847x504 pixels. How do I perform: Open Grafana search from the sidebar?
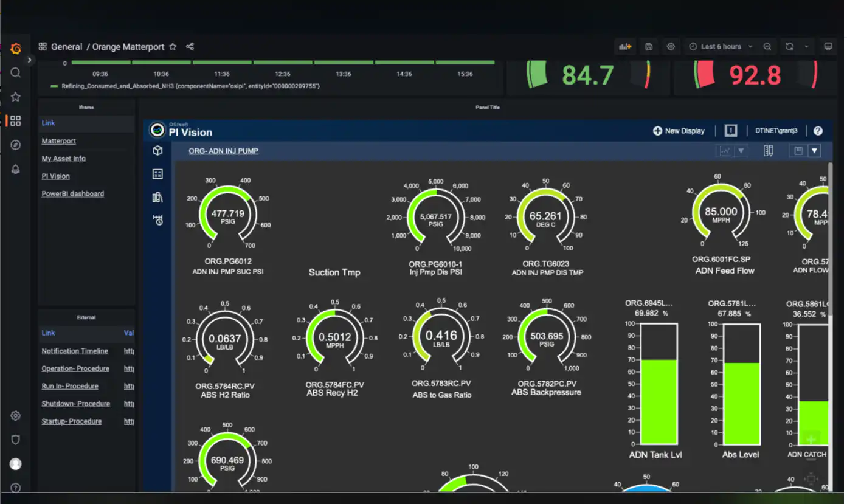pyautogui.click(x=16, y=73)
